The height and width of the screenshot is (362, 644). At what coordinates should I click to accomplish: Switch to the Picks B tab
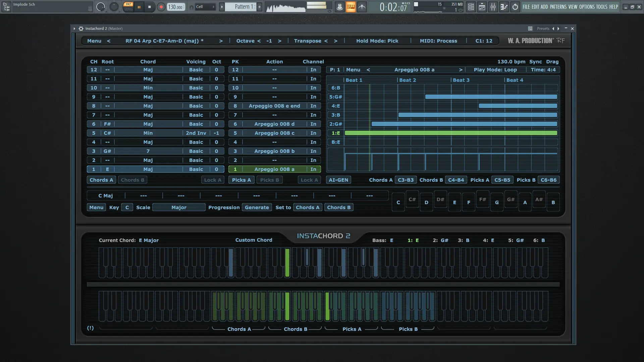pos(269,180)
